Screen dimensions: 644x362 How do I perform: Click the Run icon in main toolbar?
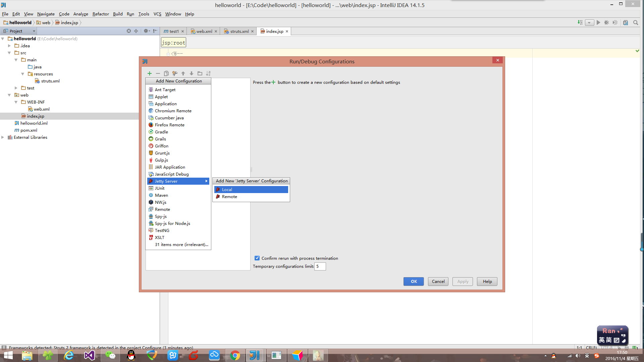click(598, 22)
